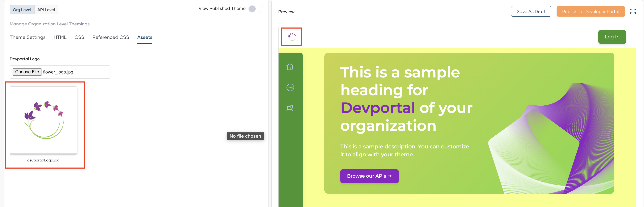644x207 pixels.
Task: Open the Referenced CSS tab
Action: pyautogui.click(x=110, y=37)
